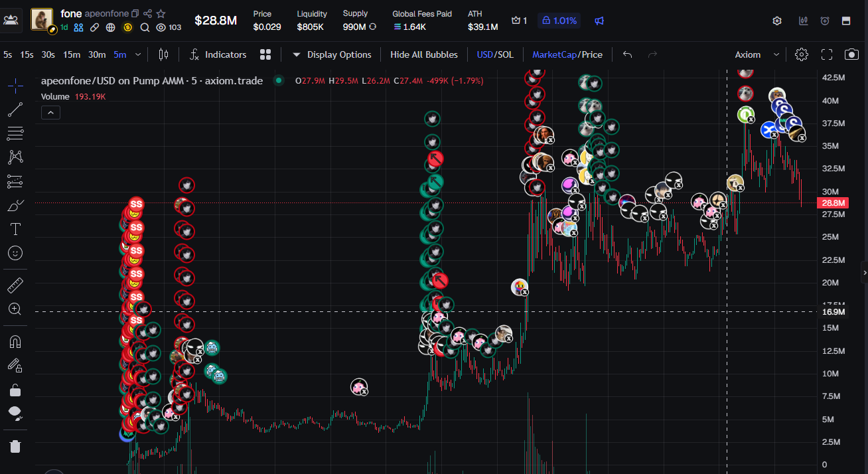This screenshot has width=868, height=474.
Task: Open the link icon under fone
Action: [x=95, y=27]
